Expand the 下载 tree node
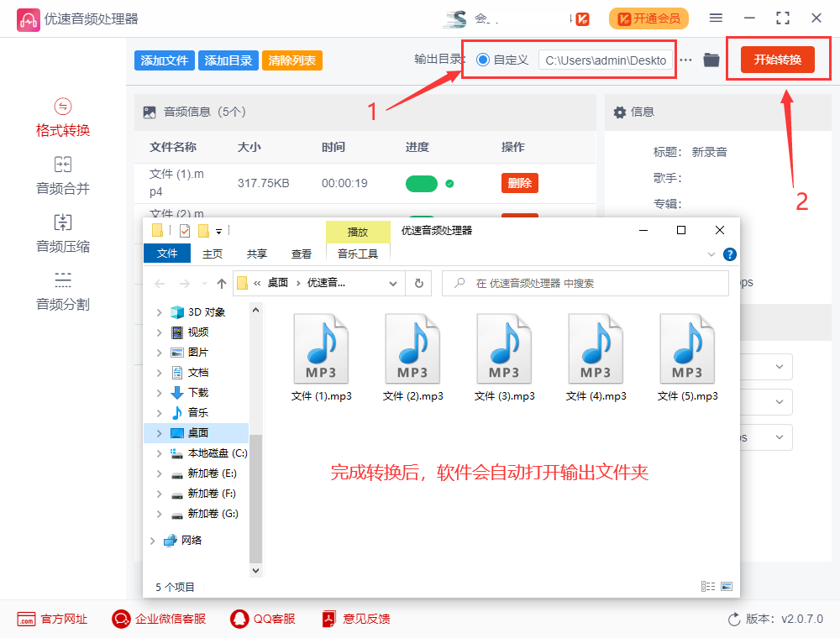Image resolution: width=840 pixels, height=638 pixels. tap(159, 393)
